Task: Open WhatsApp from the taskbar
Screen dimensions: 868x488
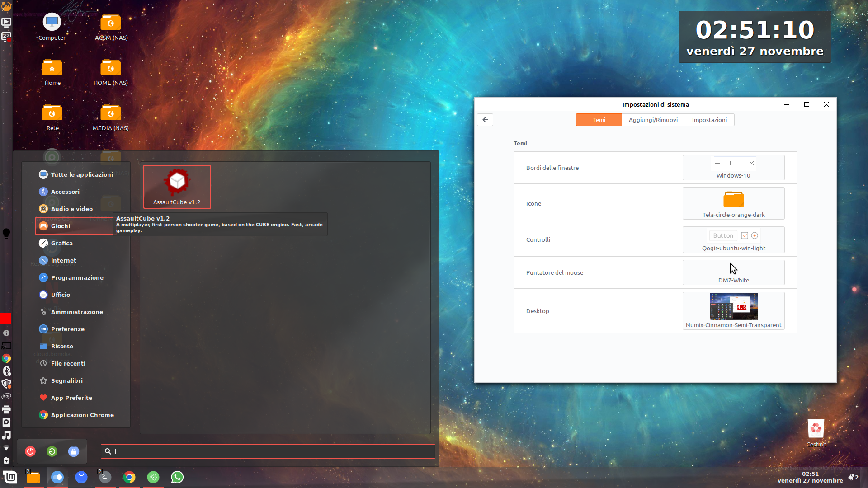Action: [177, 477]
